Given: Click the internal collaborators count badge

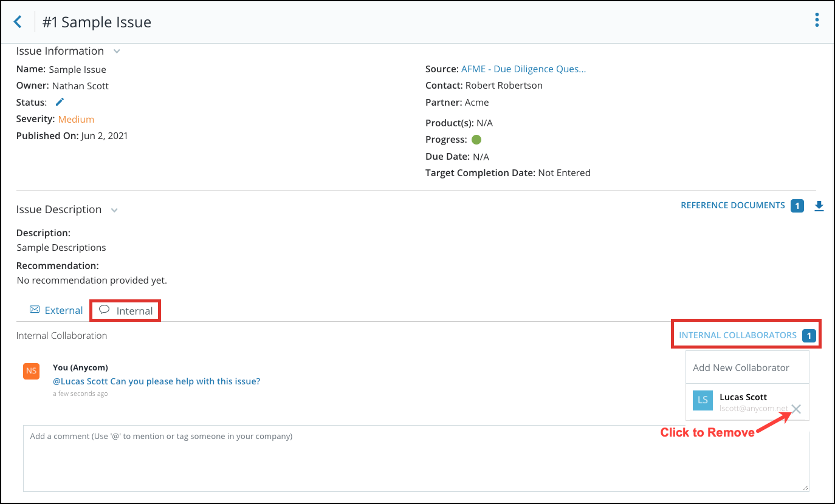Looking at the screenshot, I should [x=809, y=335].
